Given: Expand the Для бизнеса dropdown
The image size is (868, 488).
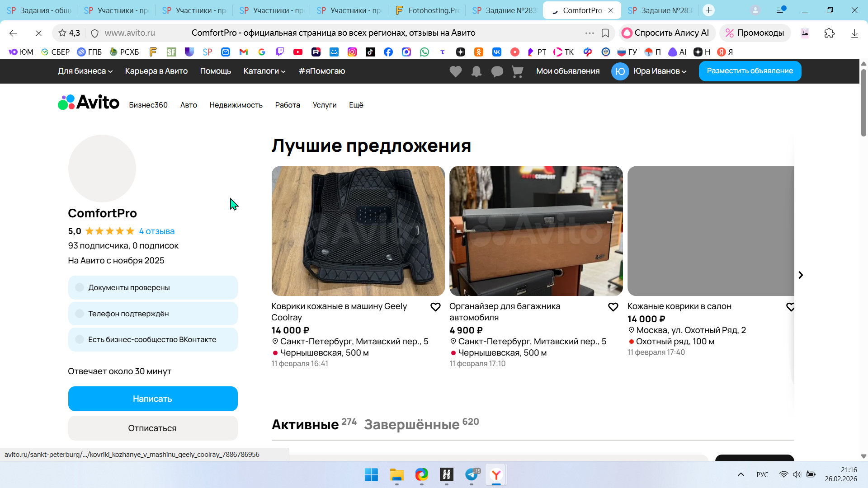Looking at the screenshot, I should click(85, 71).
